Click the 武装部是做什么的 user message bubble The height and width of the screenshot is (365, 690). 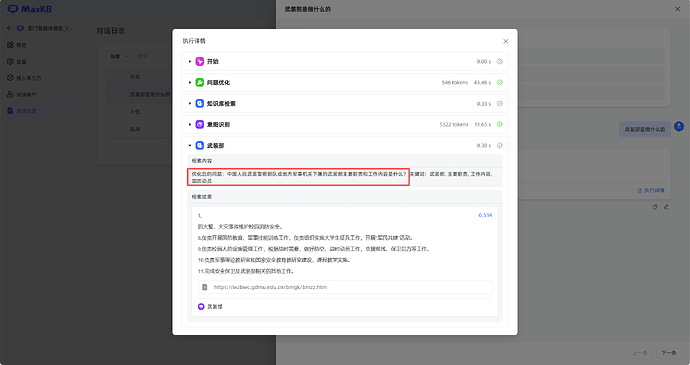(x=645, y=129)
